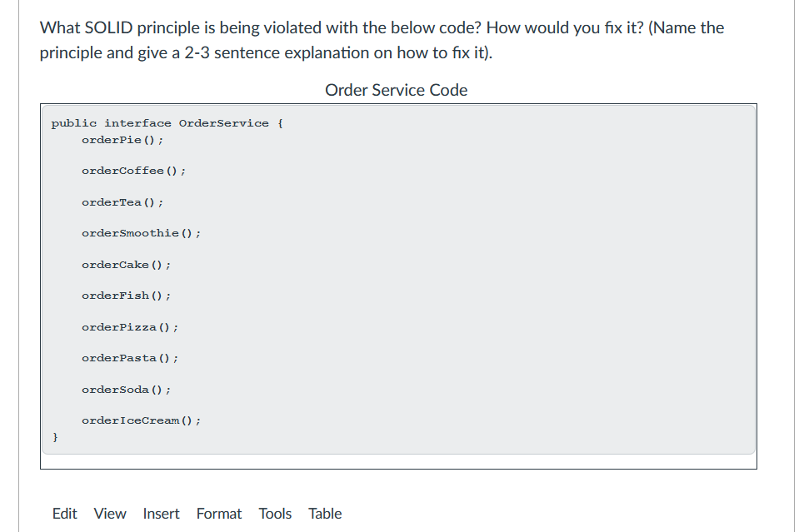Click the orderSoda method text
The height and width of the screenshot is (532, 809).
pos(125,389)
